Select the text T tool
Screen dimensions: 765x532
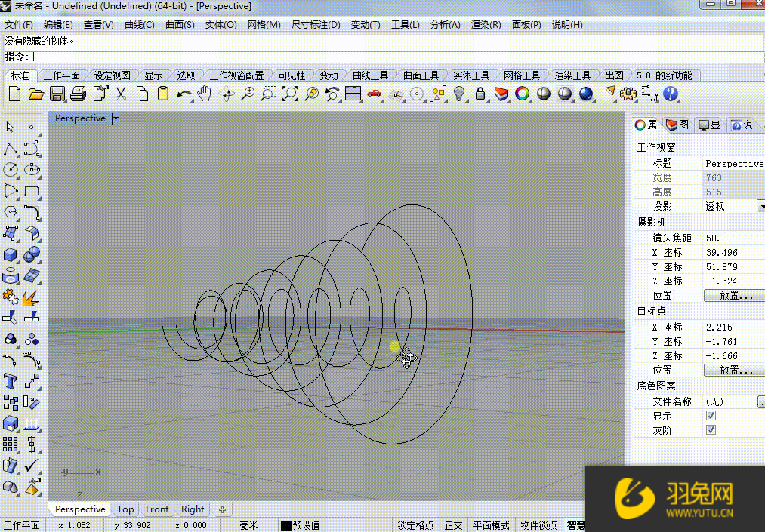point(11,381)
